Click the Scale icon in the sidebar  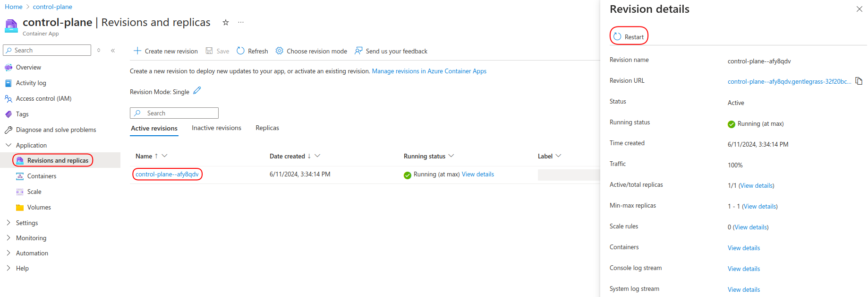20,192
